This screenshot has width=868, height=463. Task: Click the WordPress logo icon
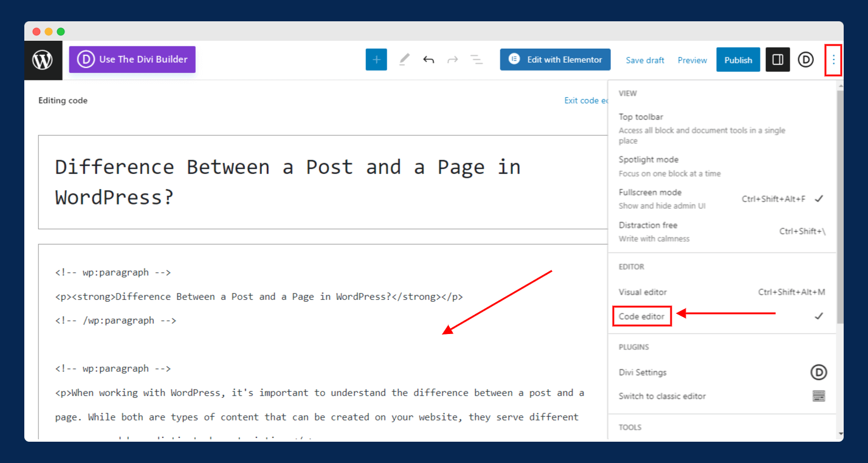tap(43, 60)
